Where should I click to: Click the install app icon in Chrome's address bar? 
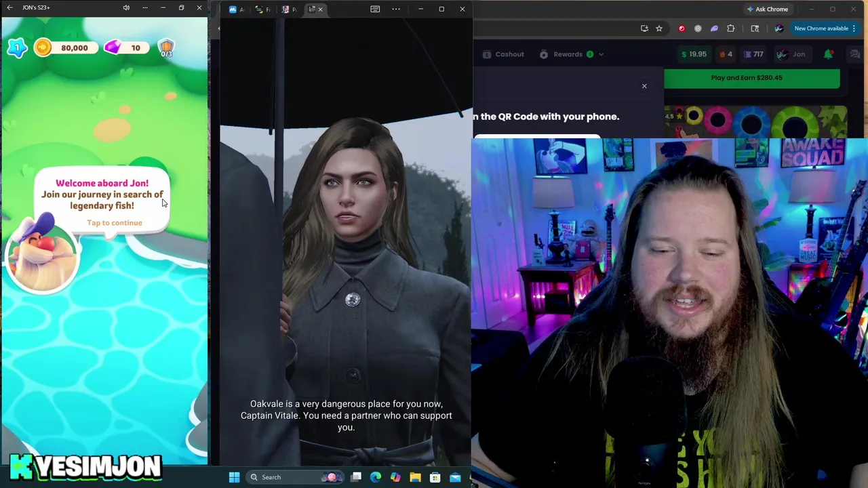coord(644,28)
